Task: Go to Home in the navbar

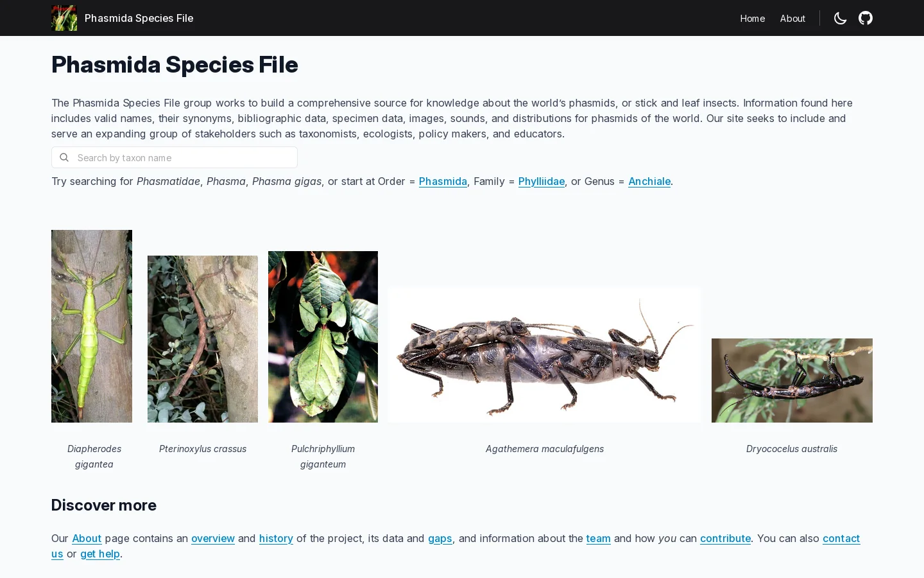Action: point(752,18)
